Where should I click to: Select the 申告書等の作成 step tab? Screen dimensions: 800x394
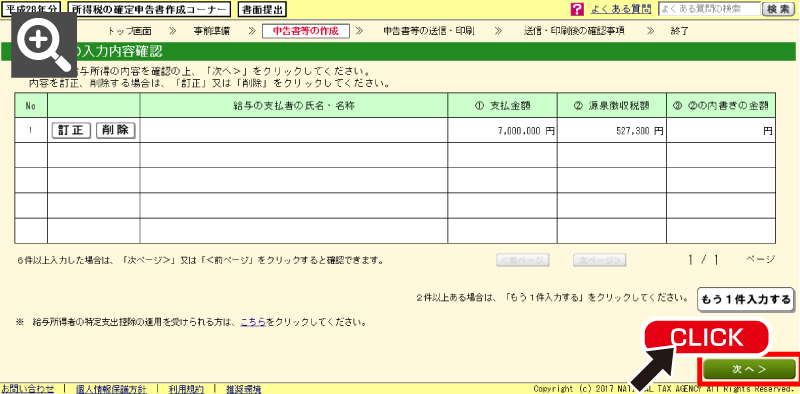point(306,31)
